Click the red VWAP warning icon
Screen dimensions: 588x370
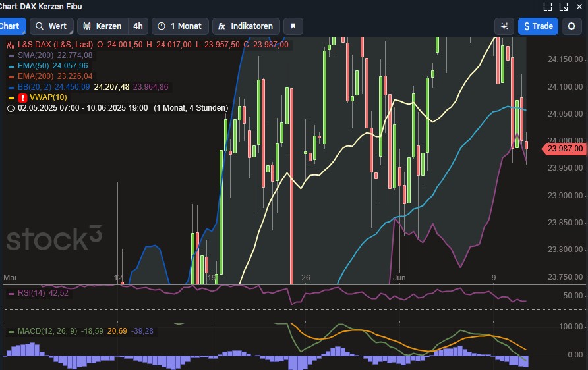(22, 97)
